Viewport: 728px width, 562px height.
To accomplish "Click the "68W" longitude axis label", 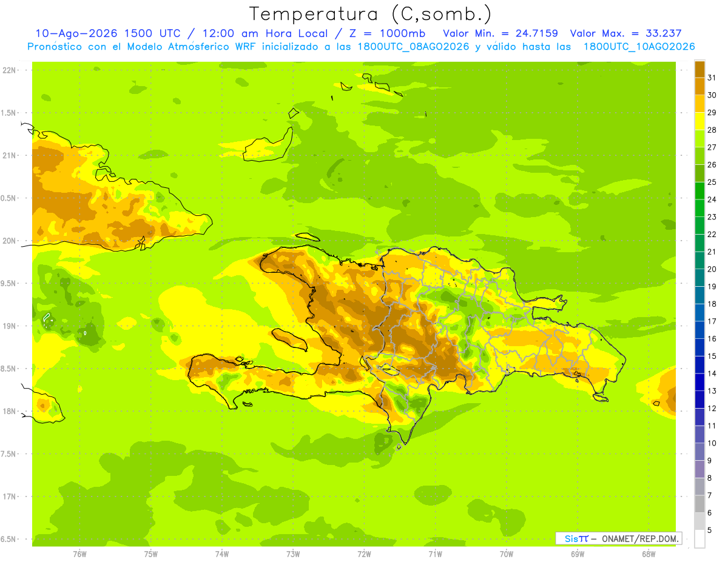I will (649, 554).
